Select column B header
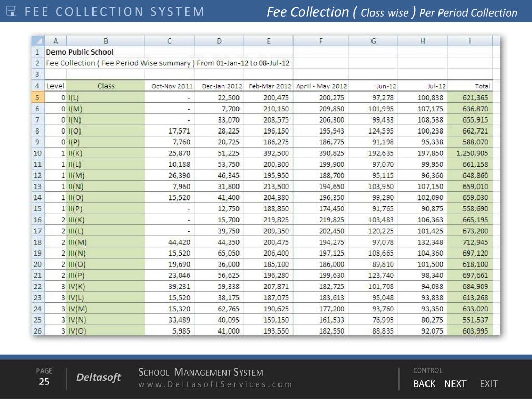Screen dimensions: 532x399 (106, 41)
